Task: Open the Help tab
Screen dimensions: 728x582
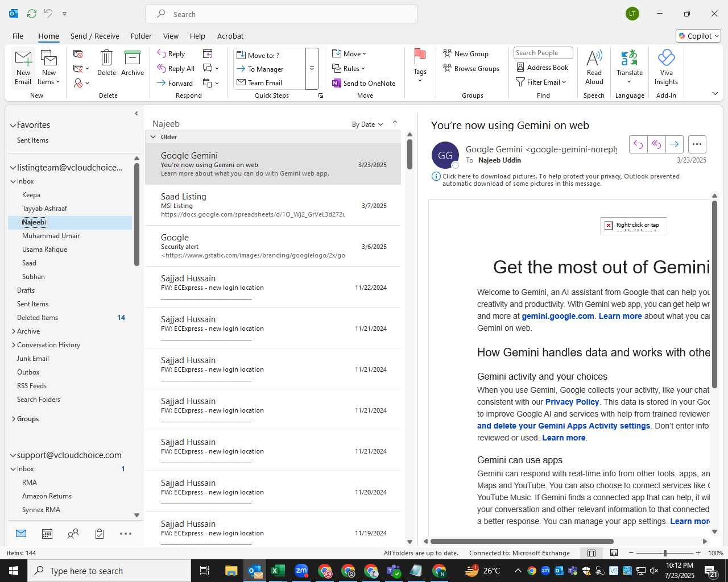Action: coord(197,36)
